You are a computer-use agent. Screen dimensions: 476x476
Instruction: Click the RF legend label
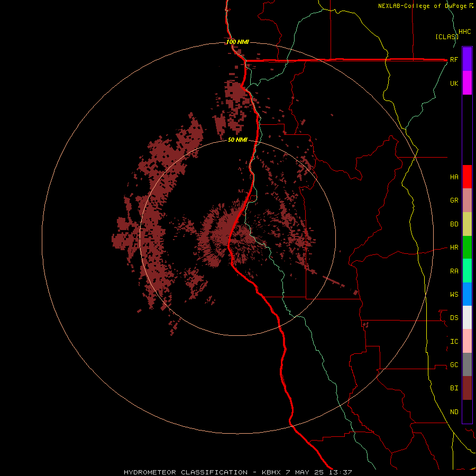click(x=454, y=60)
